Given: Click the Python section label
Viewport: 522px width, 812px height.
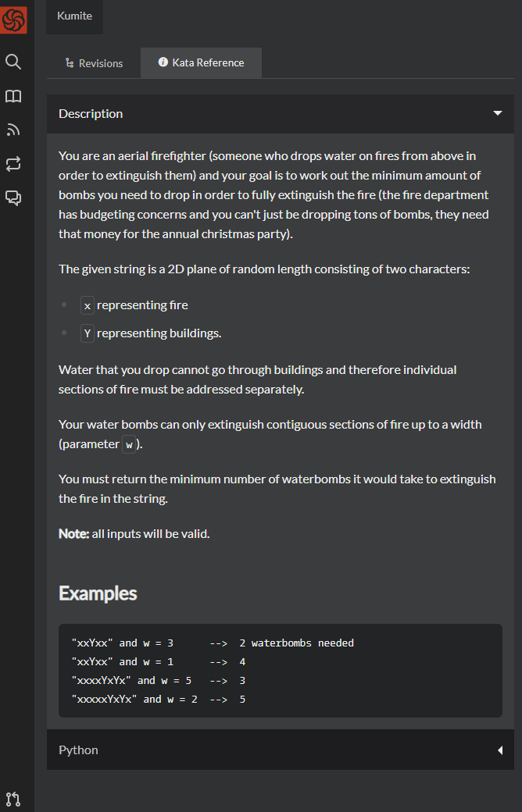Looking at the screenshot, I should (x=78, y=750).
